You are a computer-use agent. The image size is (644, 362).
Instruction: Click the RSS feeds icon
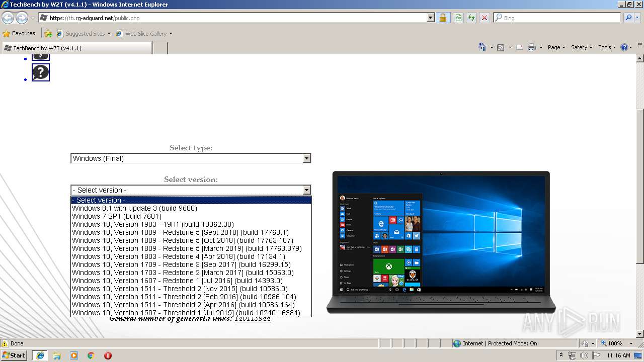[501, 47]
